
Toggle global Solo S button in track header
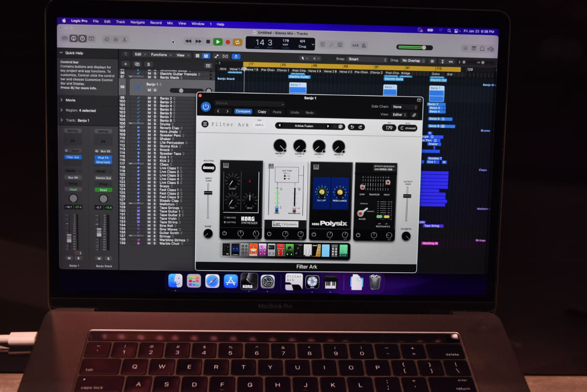(148, 65)
